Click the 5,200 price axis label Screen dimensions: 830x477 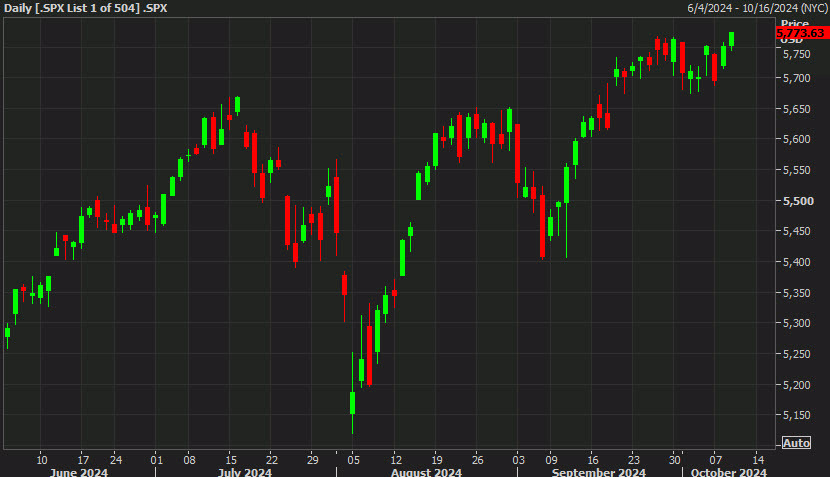click(x=797, y=385)
